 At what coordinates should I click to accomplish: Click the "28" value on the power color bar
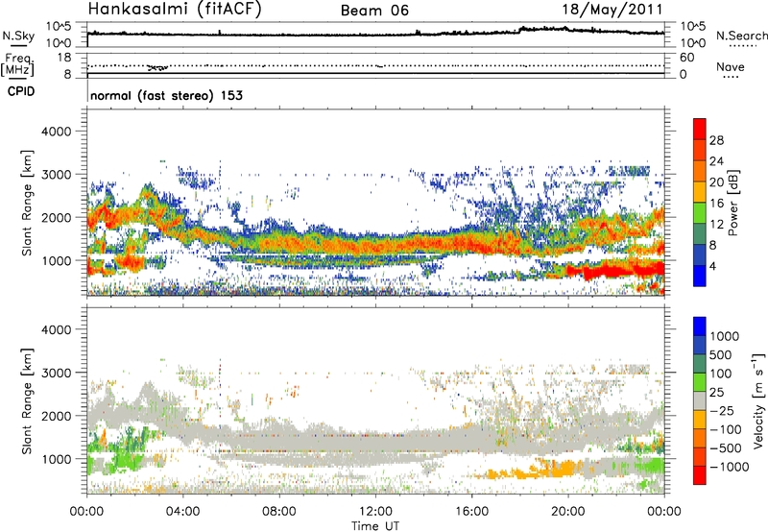click(716, 140)
